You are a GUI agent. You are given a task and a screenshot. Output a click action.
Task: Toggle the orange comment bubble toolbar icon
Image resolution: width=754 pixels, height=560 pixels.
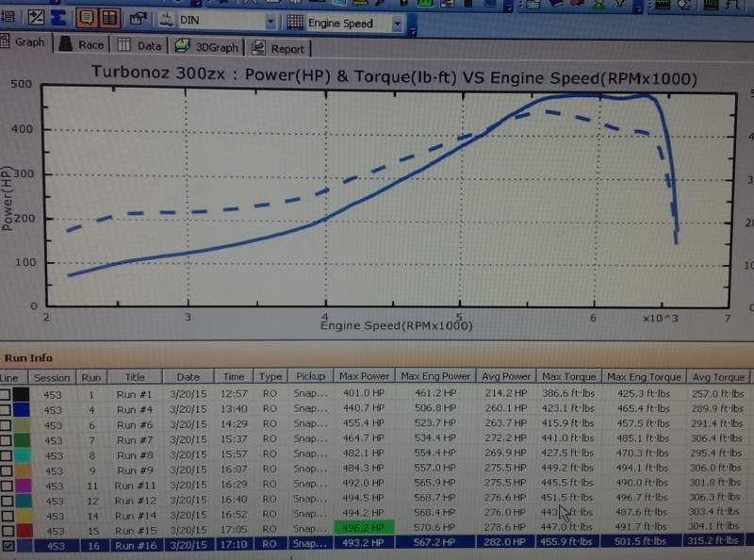click(x=84, y=19)
